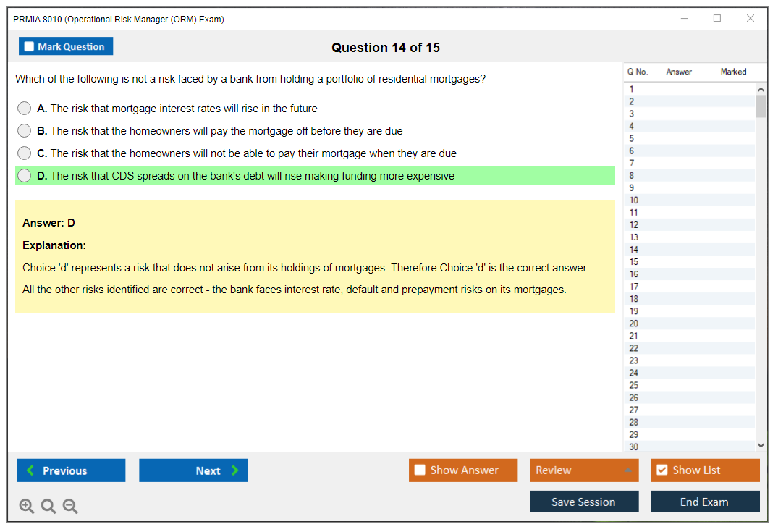Click scroll down arrow in question list

pyautogui.click(x=761, y=446)
